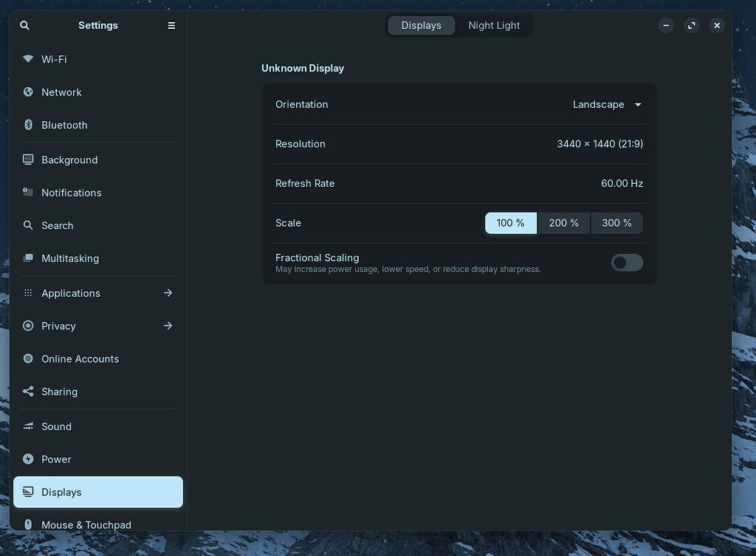Set Scale to 300 %

[616, 223]
